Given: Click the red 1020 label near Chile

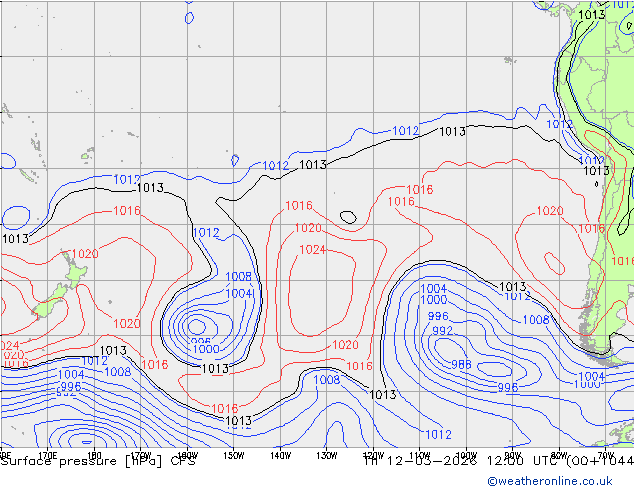Looking at the screenshot, I should coord(549,211).
